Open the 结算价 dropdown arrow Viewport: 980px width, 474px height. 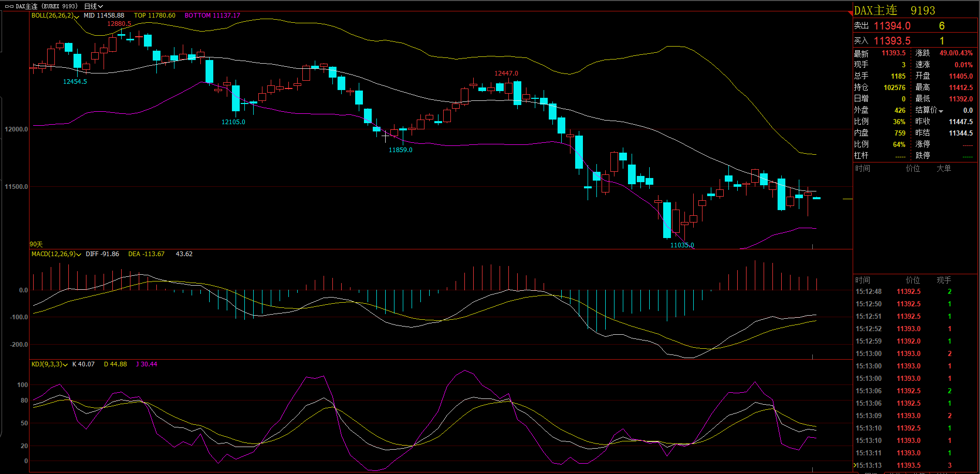tap(941, 111)
